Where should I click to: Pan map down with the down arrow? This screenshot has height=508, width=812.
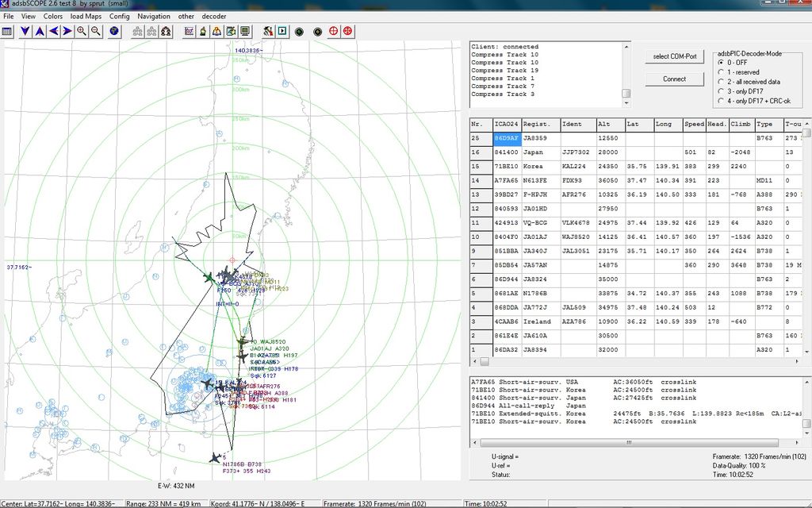click(25, 31)
